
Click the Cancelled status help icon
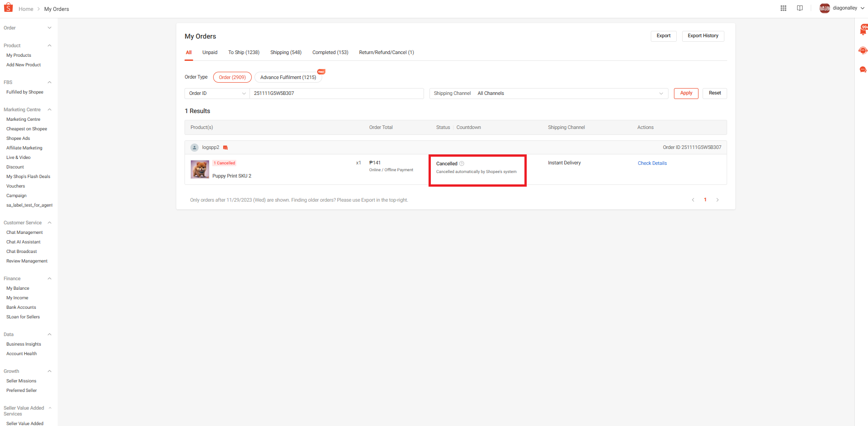(x=462, y=163)
